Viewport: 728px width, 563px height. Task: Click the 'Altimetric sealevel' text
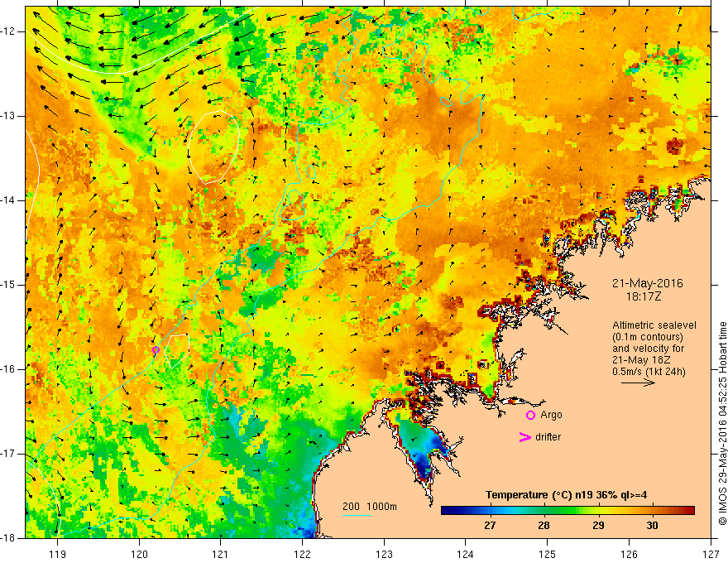[x=654, y=325]
